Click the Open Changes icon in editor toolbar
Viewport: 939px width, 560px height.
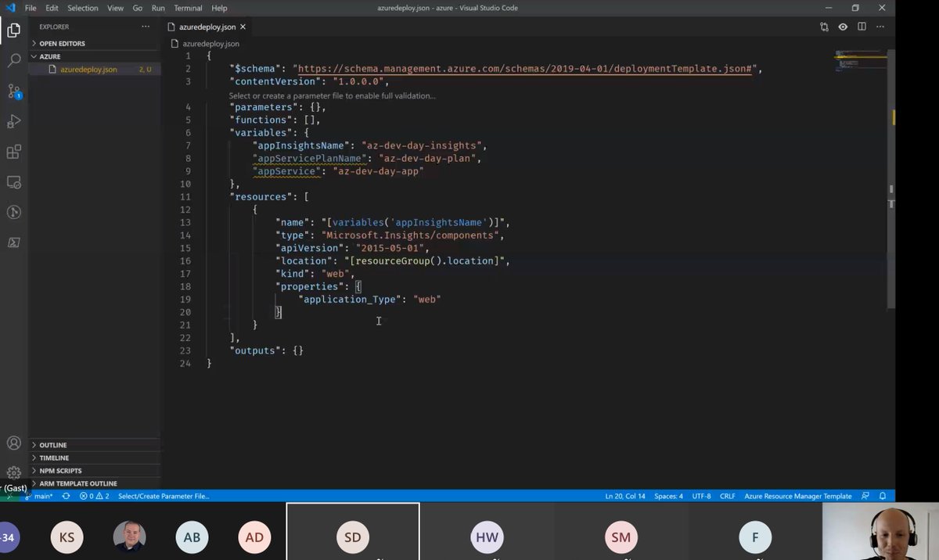(x=823, y=26)
